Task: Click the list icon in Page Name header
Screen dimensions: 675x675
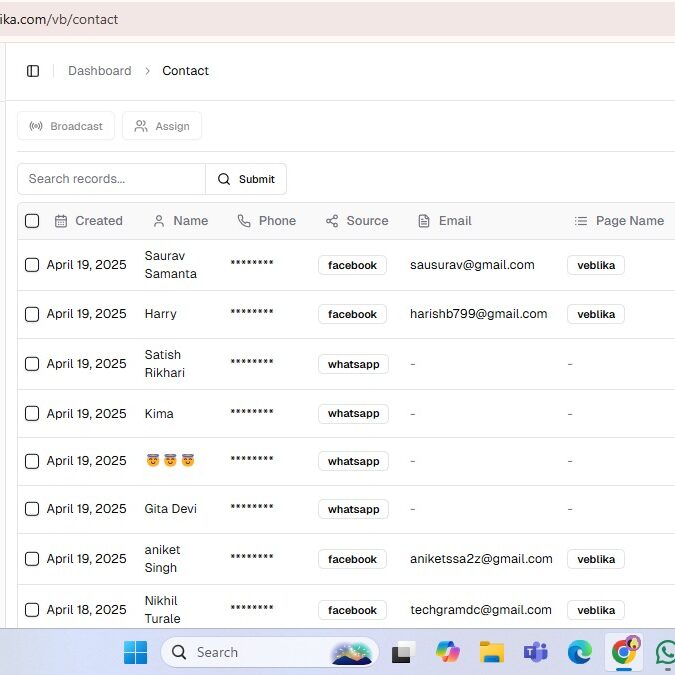Action: pyautogui.click(x=581, y=221)
